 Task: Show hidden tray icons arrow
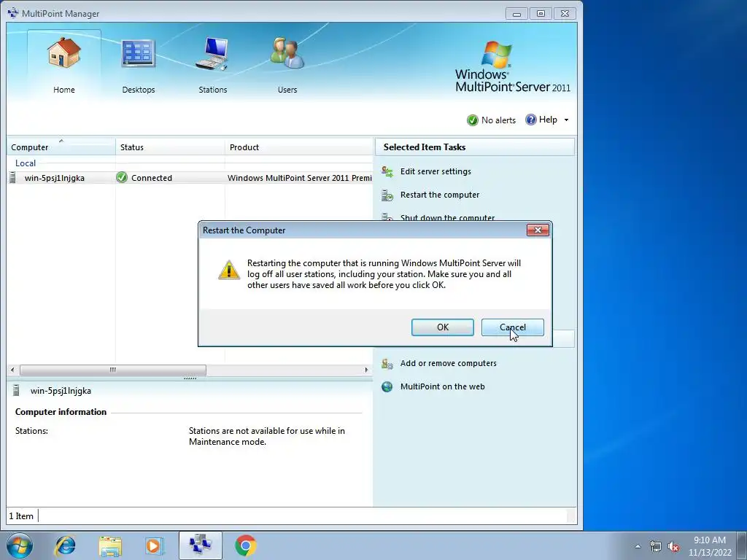click(x=638, y=546)
